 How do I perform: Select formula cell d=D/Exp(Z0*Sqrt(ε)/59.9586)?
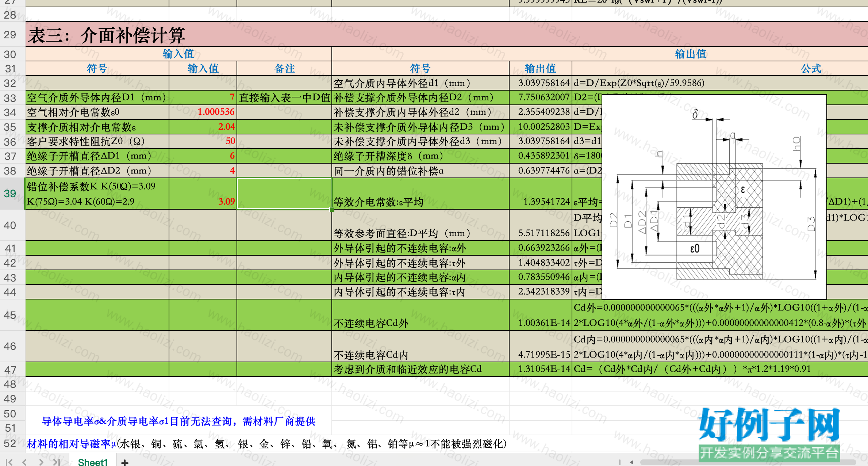click(720, 83)
